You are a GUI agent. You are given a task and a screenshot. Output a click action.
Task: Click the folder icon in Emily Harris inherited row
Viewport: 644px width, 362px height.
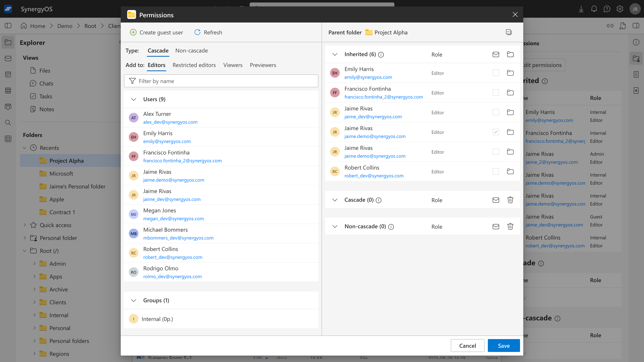coord(510,73)
